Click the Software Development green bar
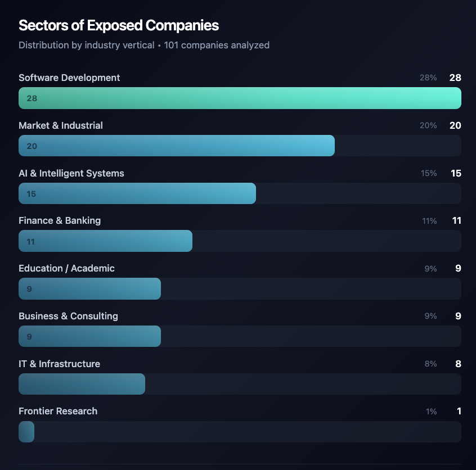This screenshot has width=476, height=470. pyautogui.click(x=240, y=98)
